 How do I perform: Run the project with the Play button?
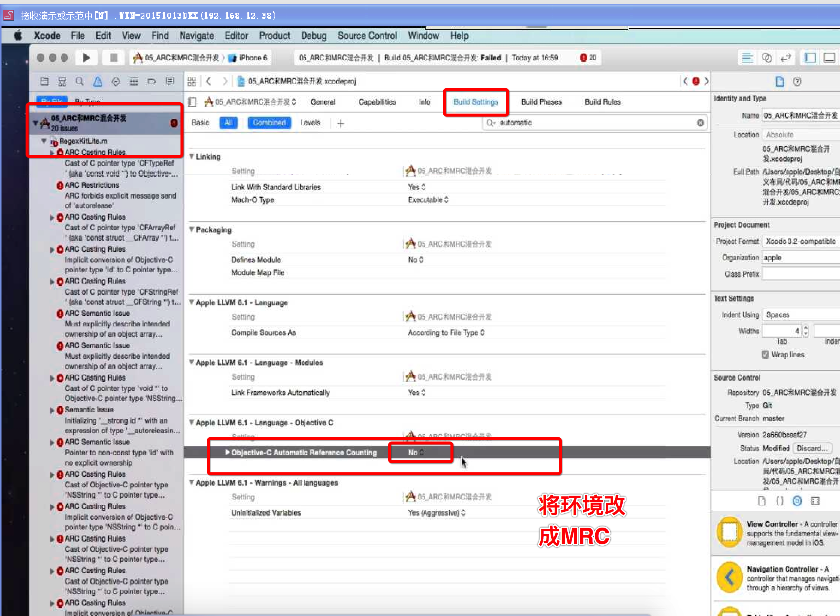86,58
